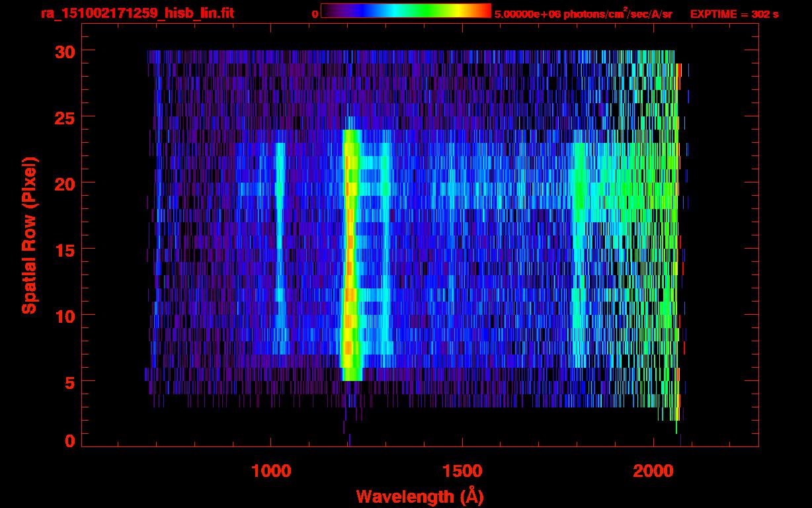
Task: Select the 5.00000e+06 photons units label
Action: 583,14
